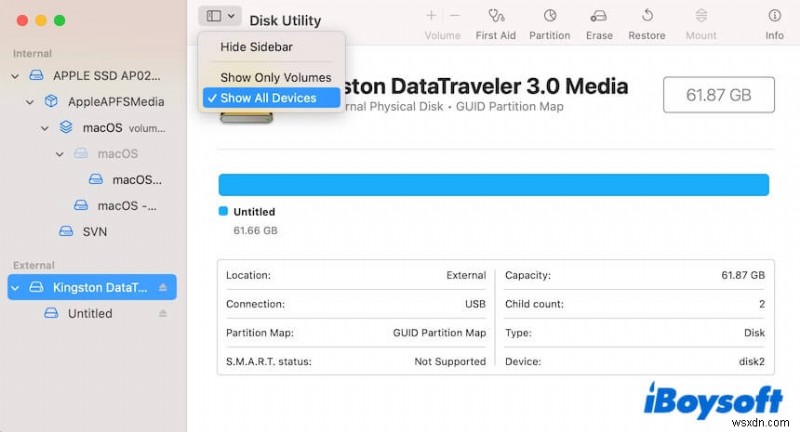Viewport: 800px width, 432px height.
Task: Click the blue partition usage bar
Action: pyautogui.click(x=494, y=185)
